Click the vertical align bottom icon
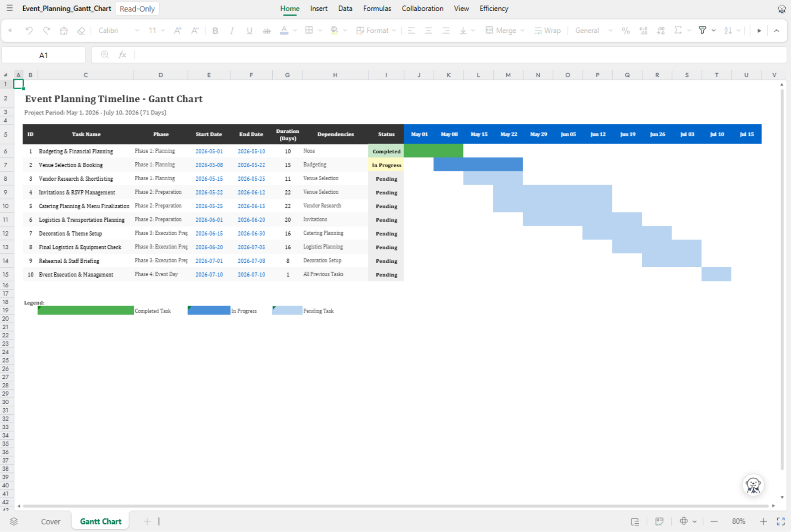 pos(463,30)
